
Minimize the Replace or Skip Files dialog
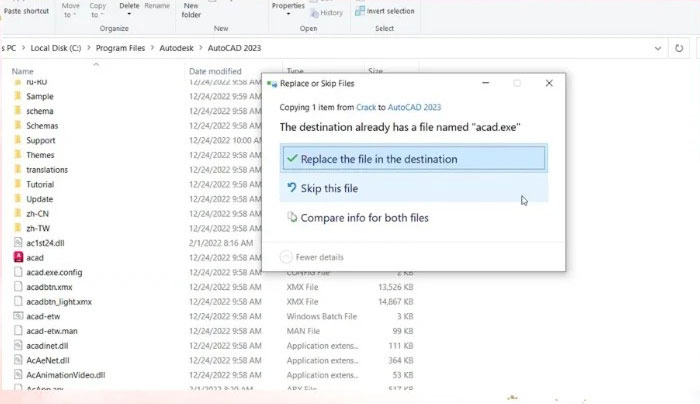(x=486, y=83)
